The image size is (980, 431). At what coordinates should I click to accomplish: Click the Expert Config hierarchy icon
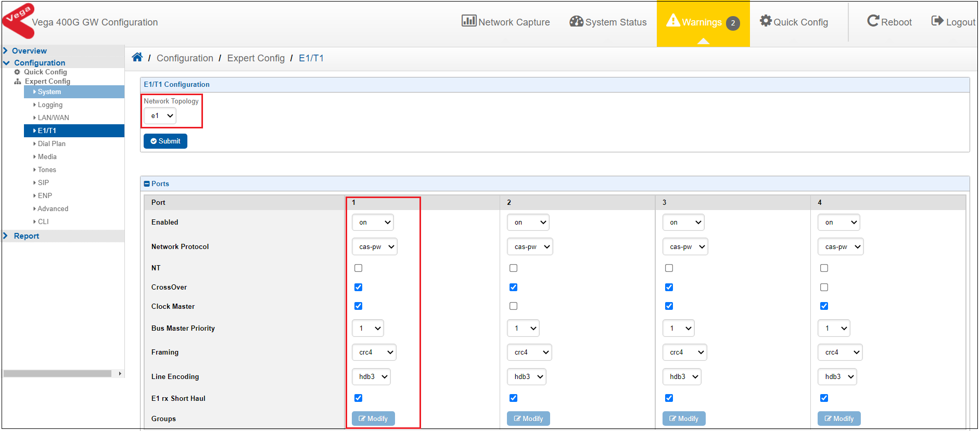pyautogui.click(x=18, y=82)
